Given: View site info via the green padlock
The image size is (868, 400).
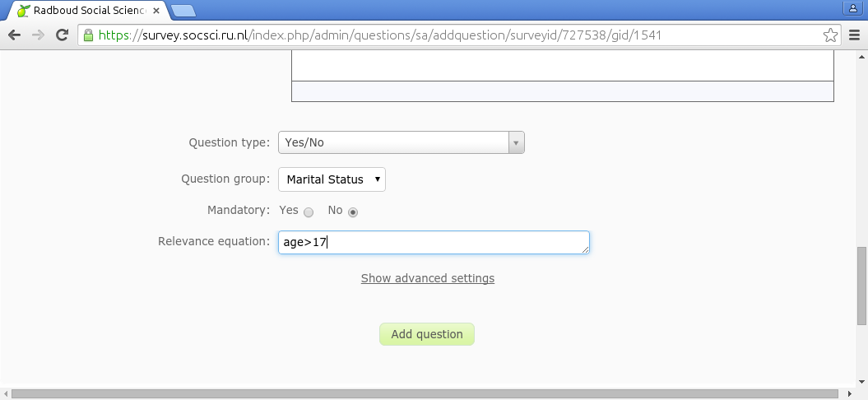Looking at the screenshot, I should coord(88,35).
